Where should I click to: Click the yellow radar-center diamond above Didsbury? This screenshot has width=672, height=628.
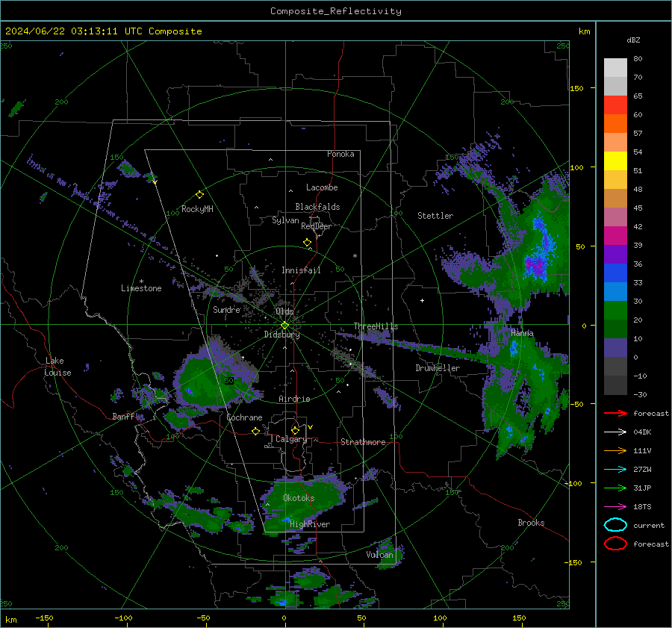pyautogui.click(x=284, y=326)
